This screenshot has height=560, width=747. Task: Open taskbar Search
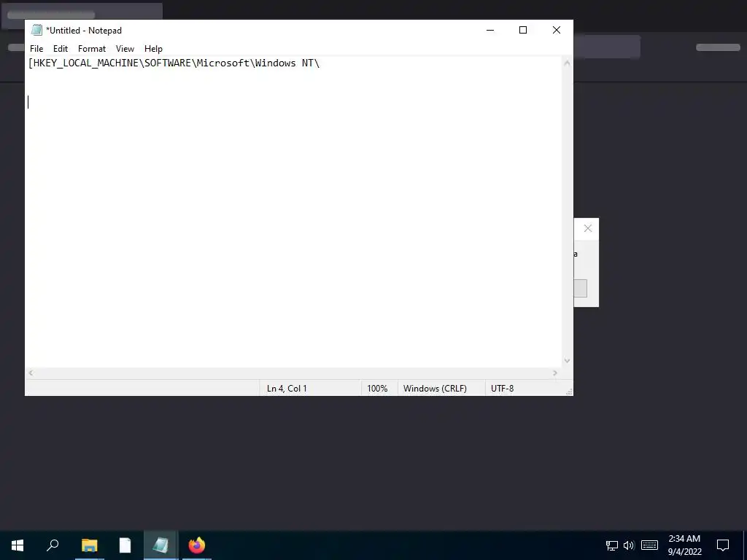(x=53, y=545)
